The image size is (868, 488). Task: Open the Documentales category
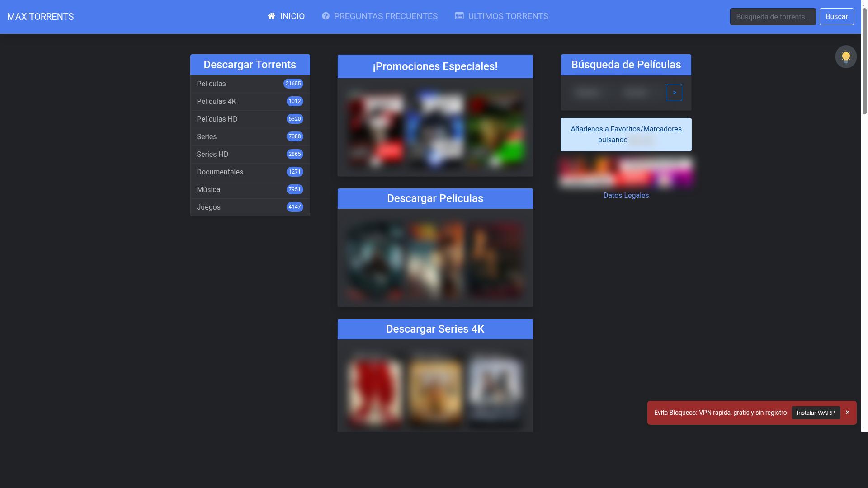[x=220, y=172]
